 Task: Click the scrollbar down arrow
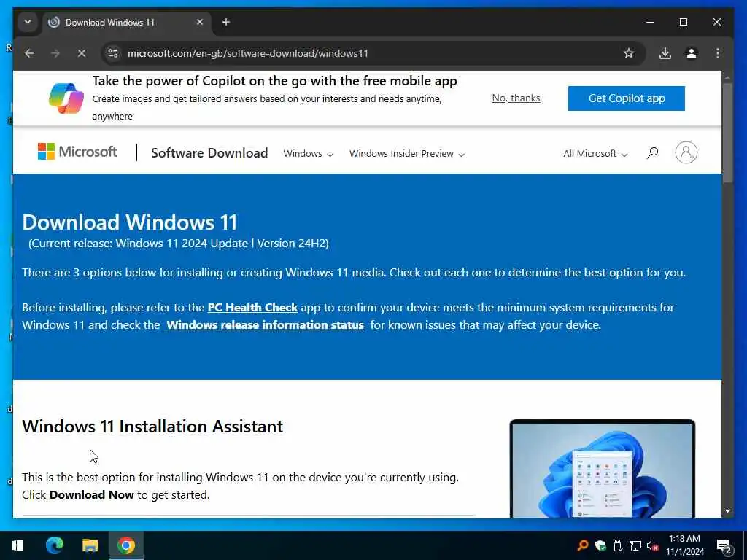[727, 511]
